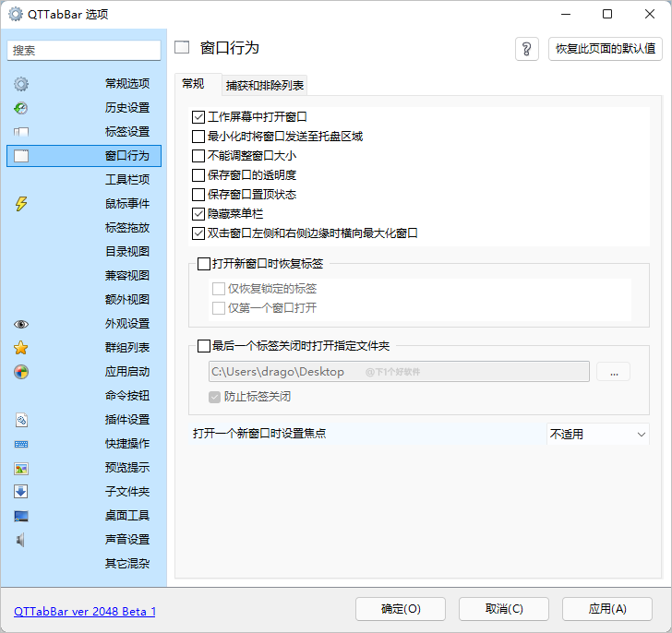Image resolution: width=672 pixels, height=633 pixels.
Task: Click the 搜索 search field
Action: [84, 51]
